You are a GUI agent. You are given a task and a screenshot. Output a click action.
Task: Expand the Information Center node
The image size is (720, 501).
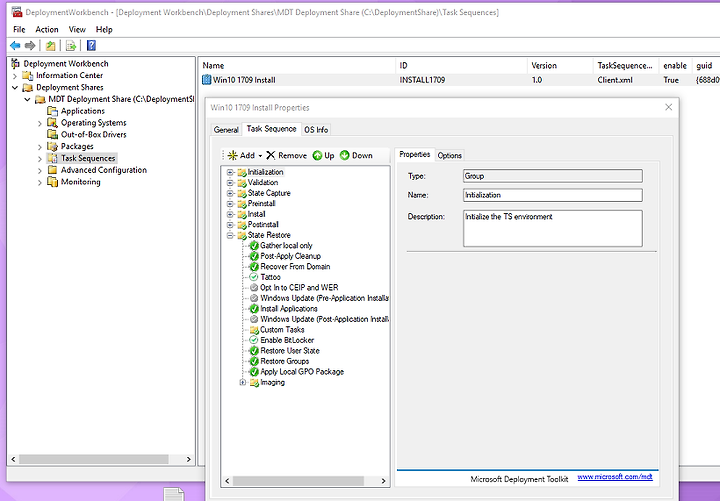pyautogui.click(x=15, y=75)
